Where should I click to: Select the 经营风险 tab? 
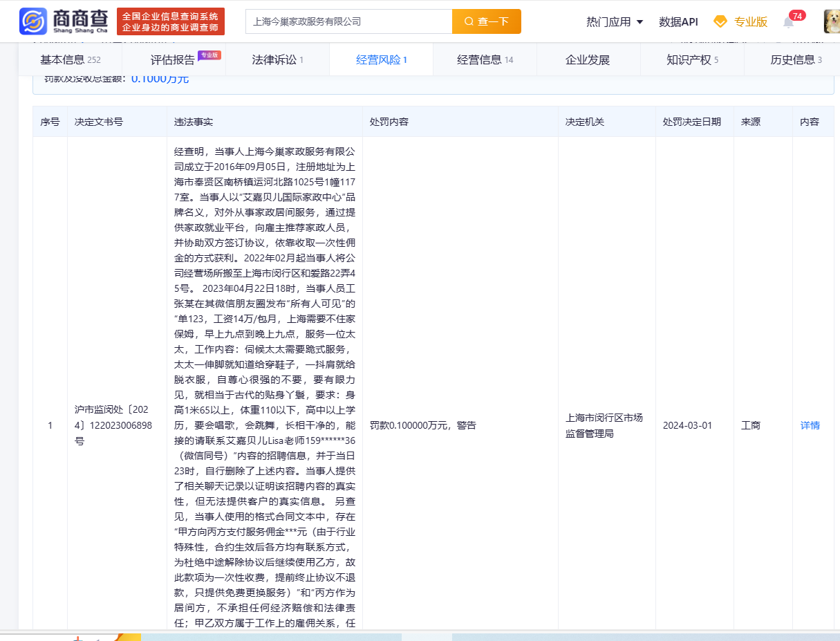(381, 59)
